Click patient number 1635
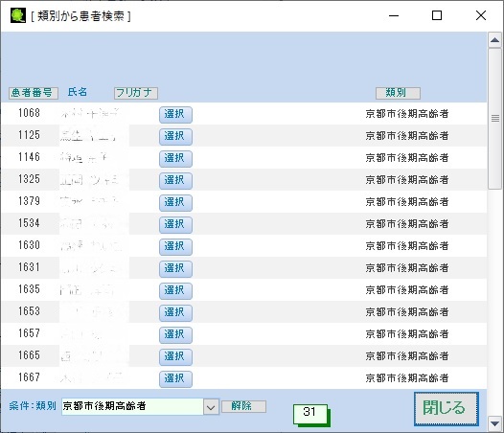Viewport: 504px width, 433px height. (30, 289)
